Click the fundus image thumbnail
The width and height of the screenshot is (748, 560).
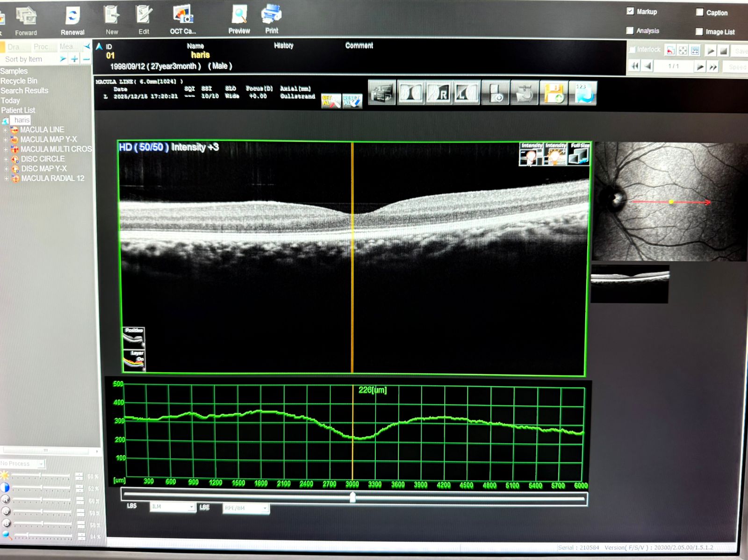(669, 201)
